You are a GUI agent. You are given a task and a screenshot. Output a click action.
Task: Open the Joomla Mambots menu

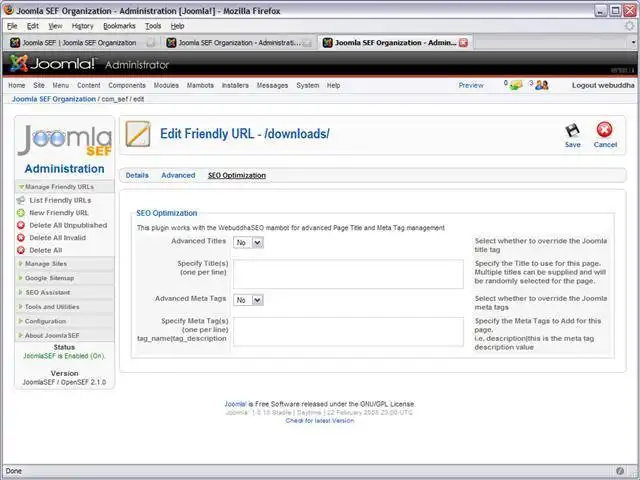click(x=200, y=85)
